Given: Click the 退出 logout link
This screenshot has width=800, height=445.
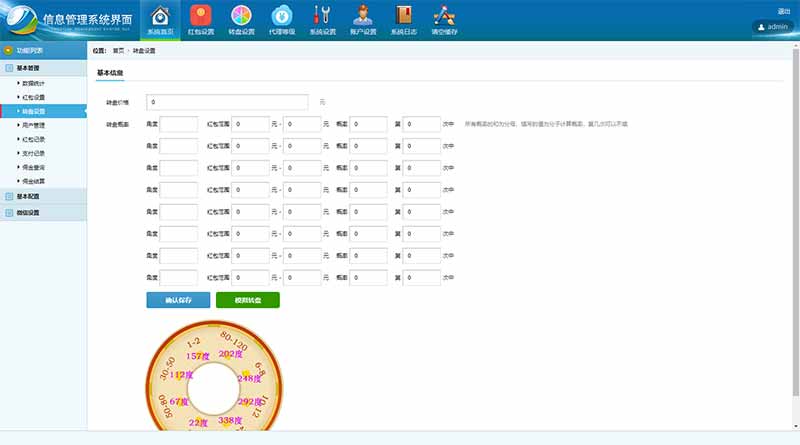Looking at the screenshot, I should point(783,11).
